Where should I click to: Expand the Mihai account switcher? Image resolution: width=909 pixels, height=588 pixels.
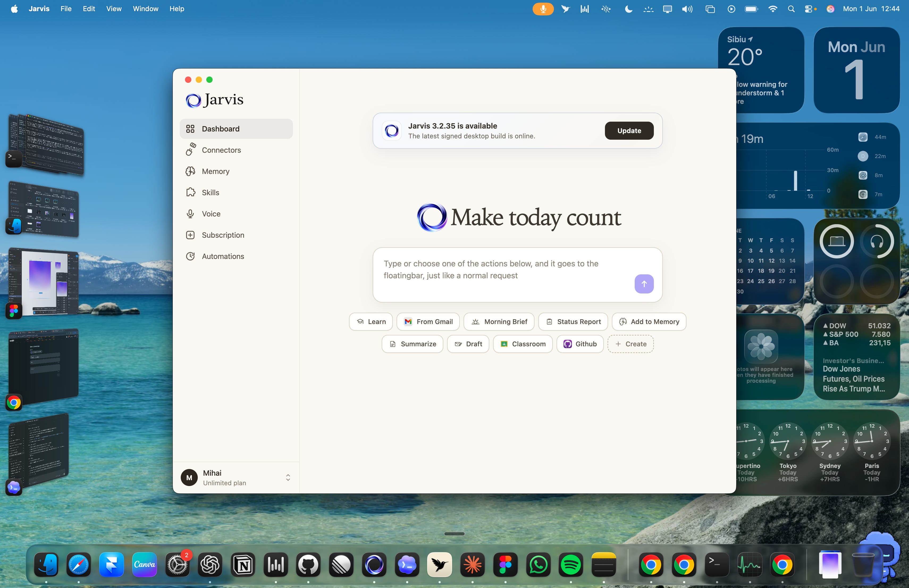coord(236,478)
